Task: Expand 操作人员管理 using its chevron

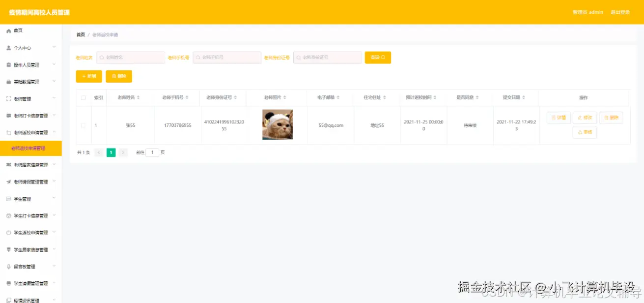Action: pyautogui.click(x=54, y=64)
